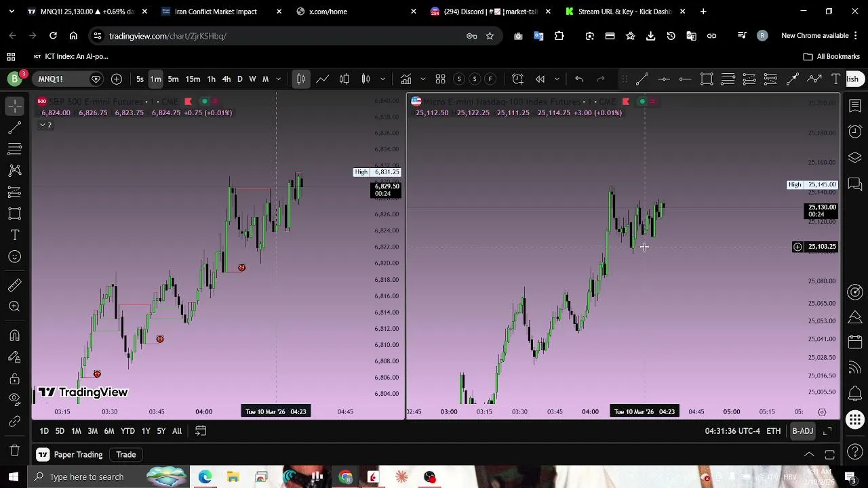Select the 15m timeframe
The image size is (868, 488).
click(193, 79)
